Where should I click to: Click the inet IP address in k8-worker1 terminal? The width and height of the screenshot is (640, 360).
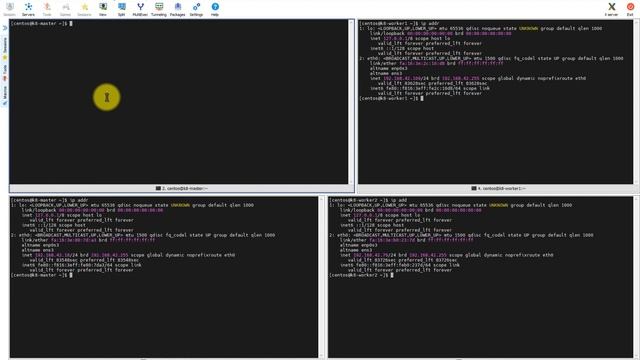[x=403, y=78]
